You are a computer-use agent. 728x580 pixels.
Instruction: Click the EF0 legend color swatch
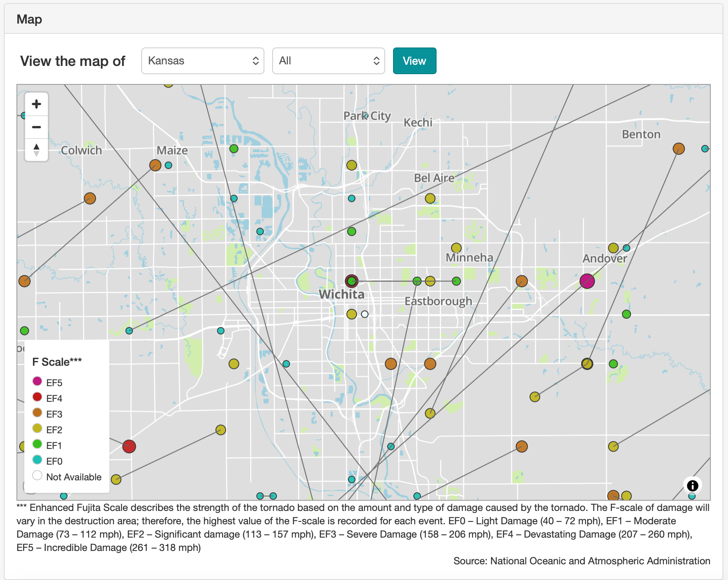pyautogui.click(x=37, y=460)
